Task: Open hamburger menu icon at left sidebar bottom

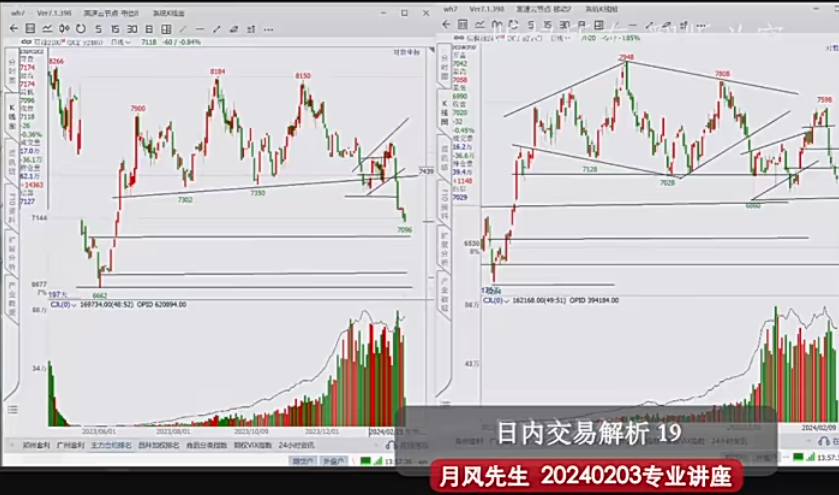Action: tap(12, 410)
